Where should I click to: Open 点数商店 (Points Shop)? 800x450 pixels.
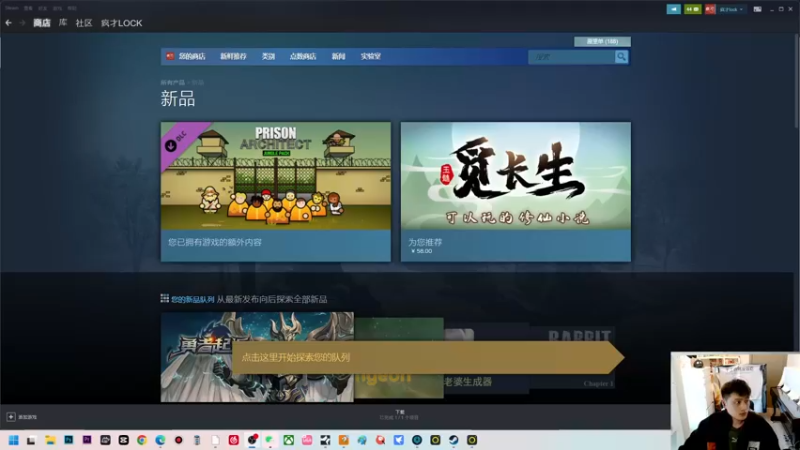pyautogui.click(x=303, y=56)
